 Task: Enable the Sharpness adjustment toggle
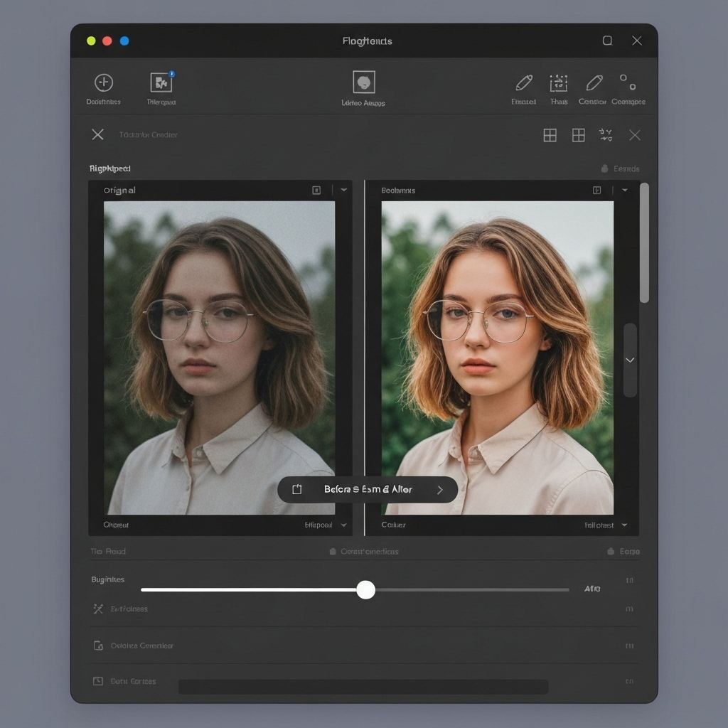[x=631, y=609]
